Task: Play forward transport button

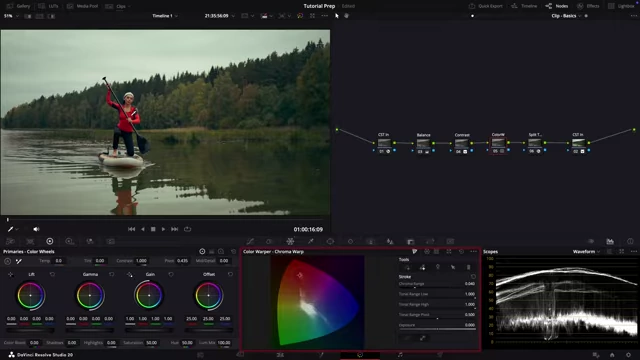Action: 163,229
